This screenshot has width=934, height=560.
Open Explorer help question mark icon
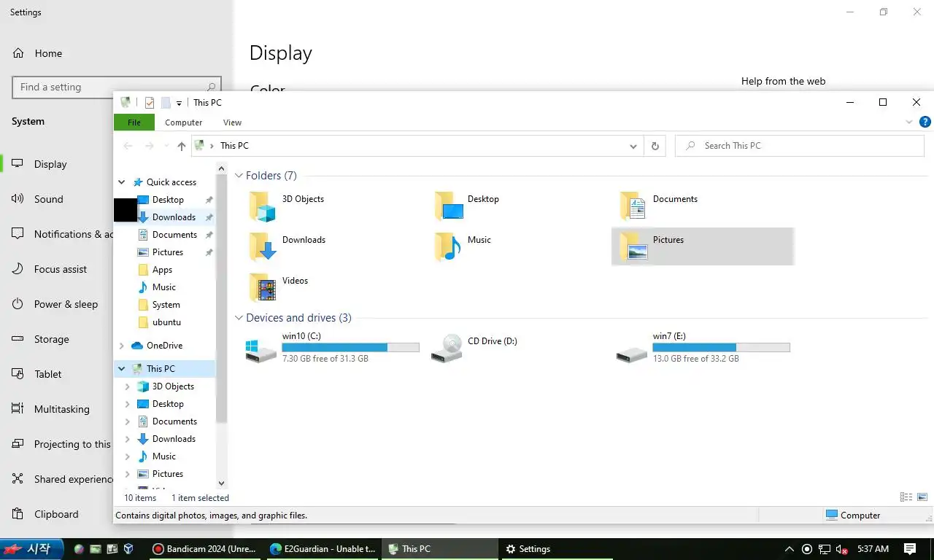pos(925,122)
